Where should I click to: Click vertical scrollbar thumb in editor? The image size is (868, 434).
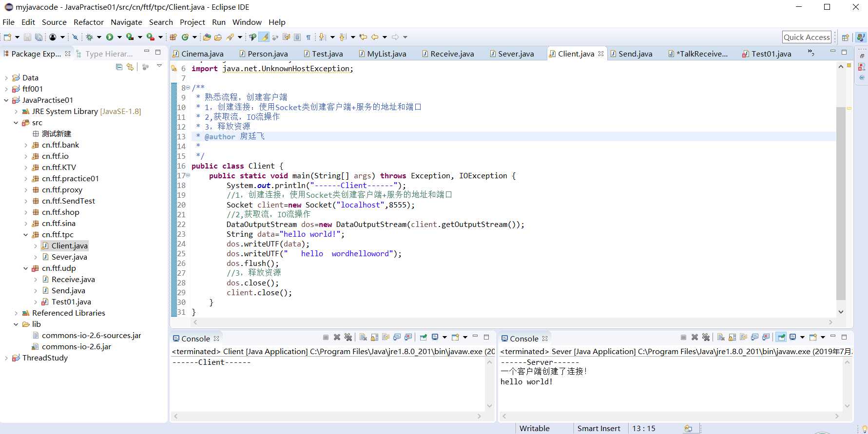coord(841,204)
